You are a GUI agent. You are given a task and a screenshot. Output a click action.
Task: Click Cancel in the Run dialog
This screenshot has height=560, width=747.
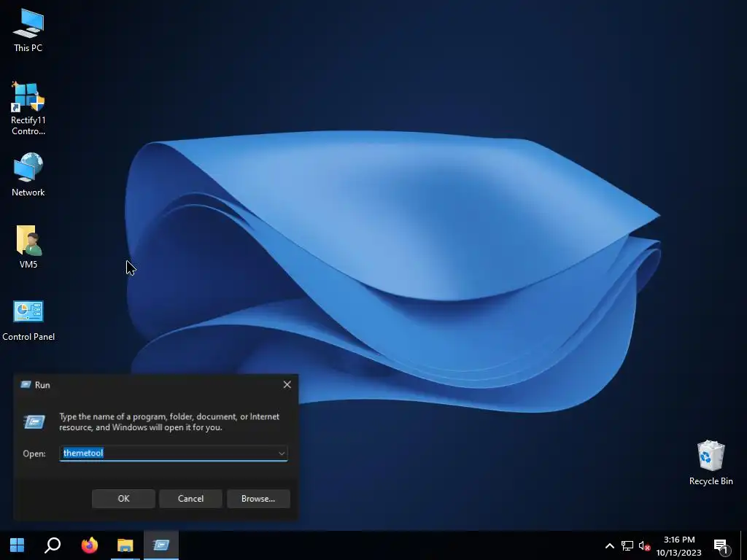point(190,499)
